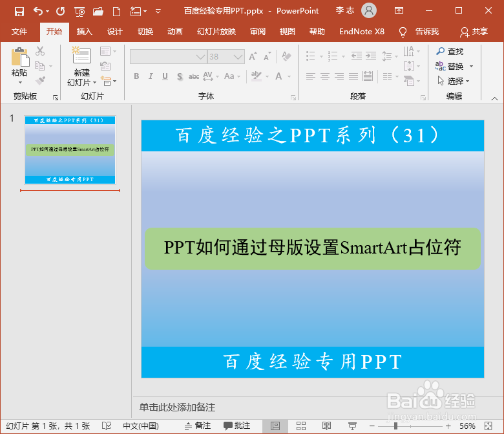Click the Find button in editing group
The image size is (504, 434).
tap(450, 52)
